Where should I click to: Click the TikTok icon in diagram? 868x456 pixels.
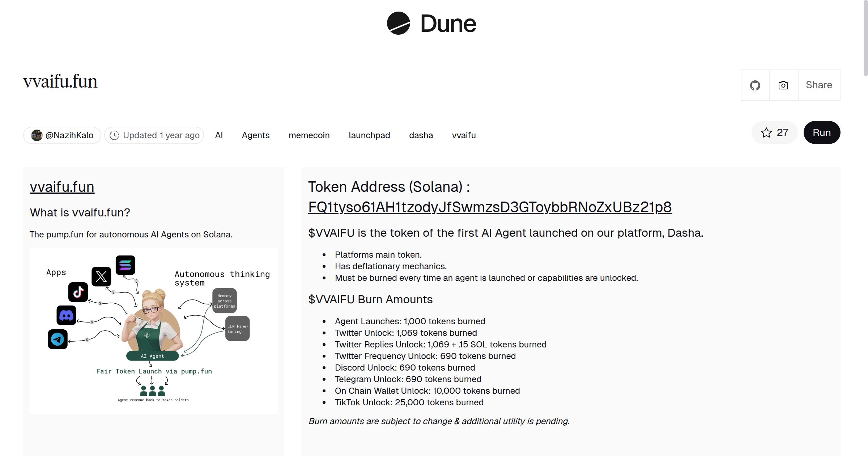pos(78,292)
